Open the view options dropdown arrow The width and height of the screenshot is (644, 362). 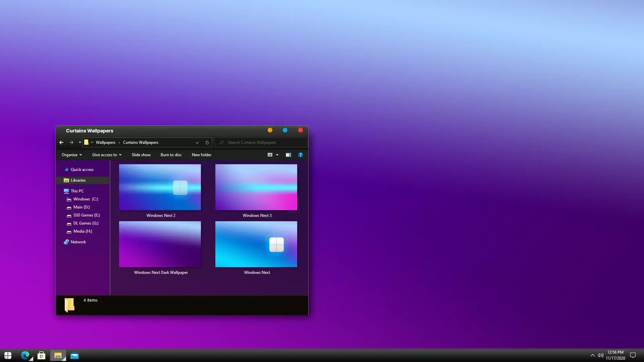(x=277, y=155)
